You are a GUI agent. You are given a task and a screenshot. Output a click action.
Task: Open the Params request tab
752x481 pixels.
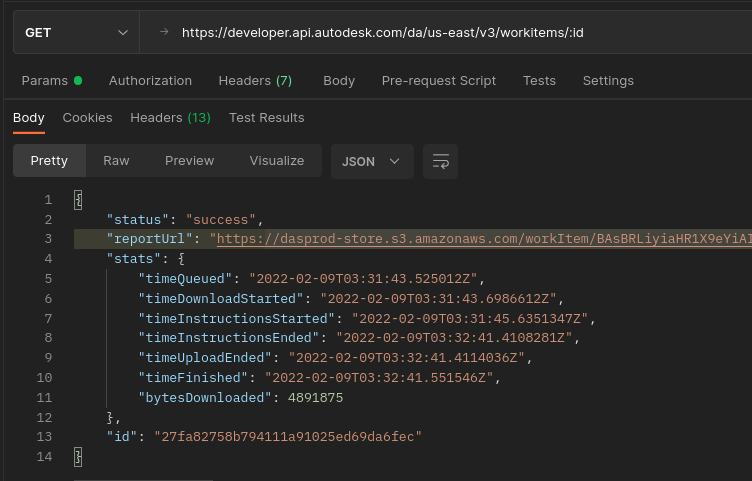(52, 81)
